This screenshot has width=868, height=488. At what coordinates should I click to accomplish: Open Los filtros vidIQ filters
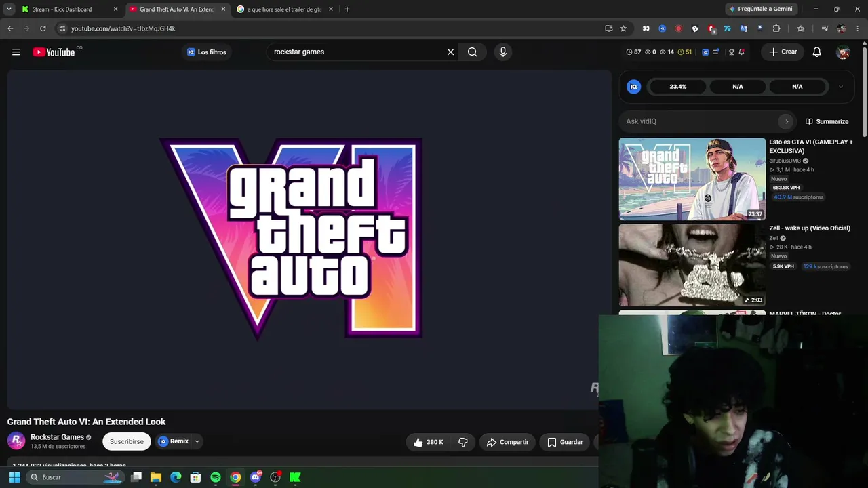click(207, 52)
